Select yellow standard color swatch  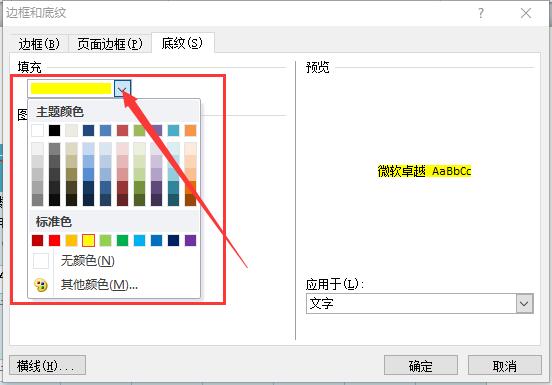click(88, 240)
